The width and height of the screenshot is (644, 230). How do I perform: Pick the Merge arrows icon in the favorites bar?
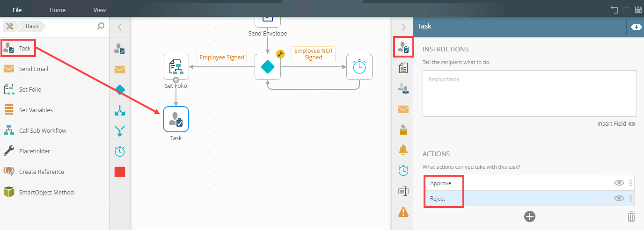(120, 131)
